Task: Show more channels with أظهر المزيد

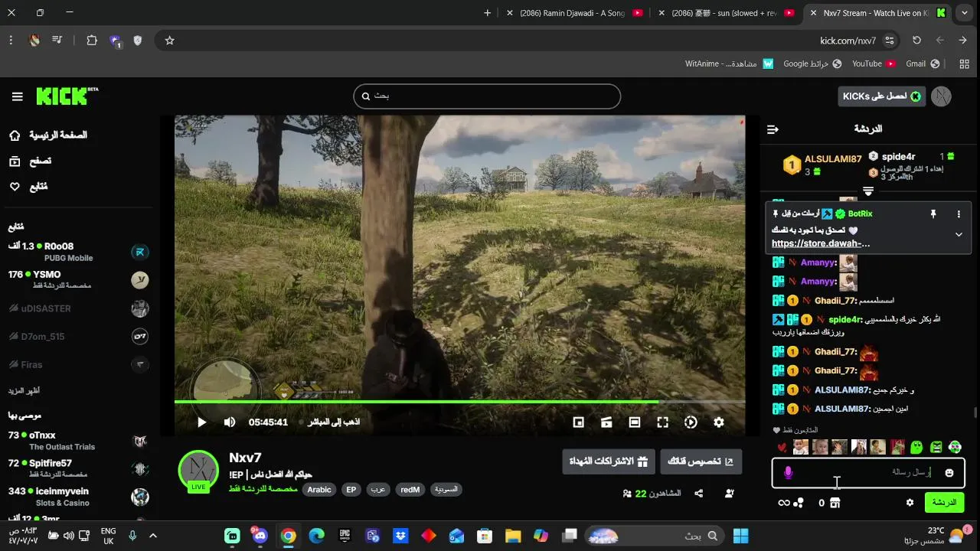Action: click(24, 390)
